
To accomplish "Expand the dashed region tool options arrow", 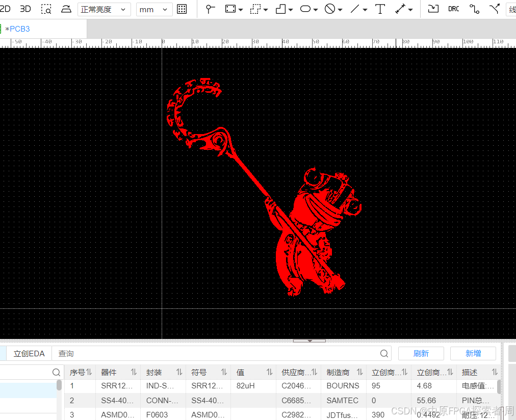I will [x=266, y=10].
